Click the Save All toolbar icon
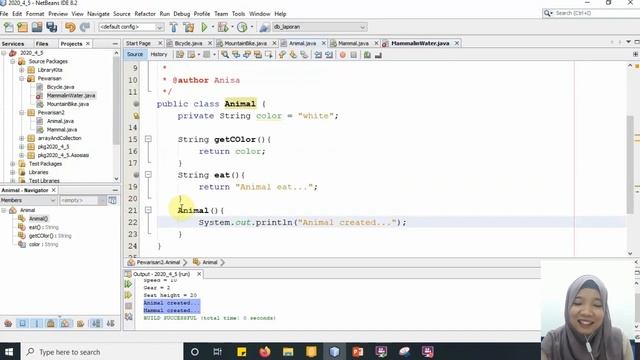The width and height of the screenshot is (640, 360). 51,27
